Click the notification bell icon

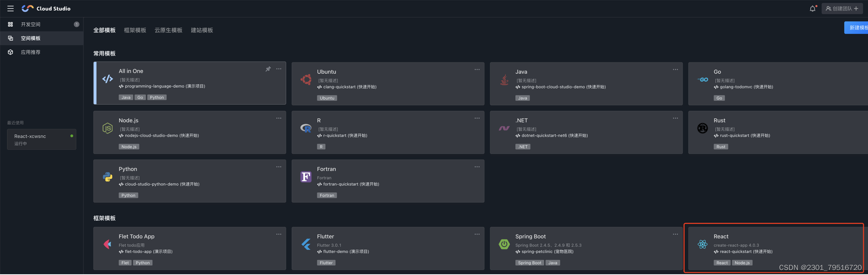[813, 8]
